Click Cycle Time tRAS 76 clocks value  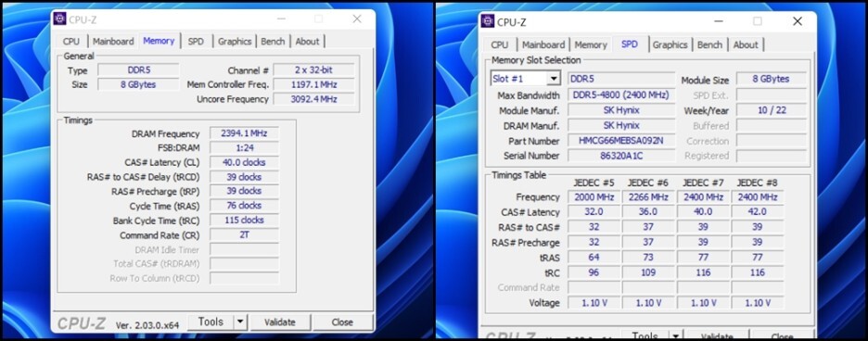tap(244, 206)
